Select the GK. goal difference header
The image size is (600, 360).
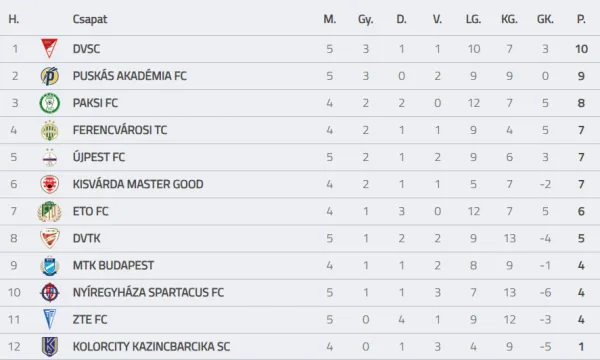click(545, 19)
